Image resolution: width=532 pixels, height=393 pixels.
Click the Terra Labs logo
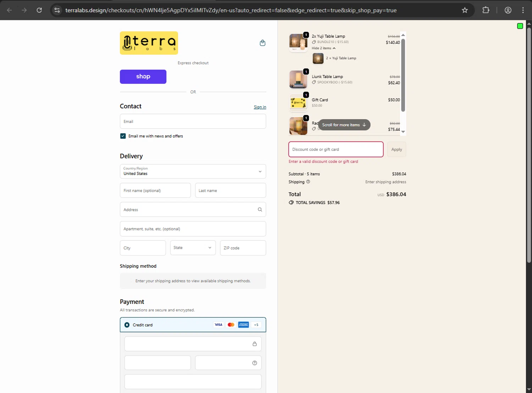pos(149,43)
